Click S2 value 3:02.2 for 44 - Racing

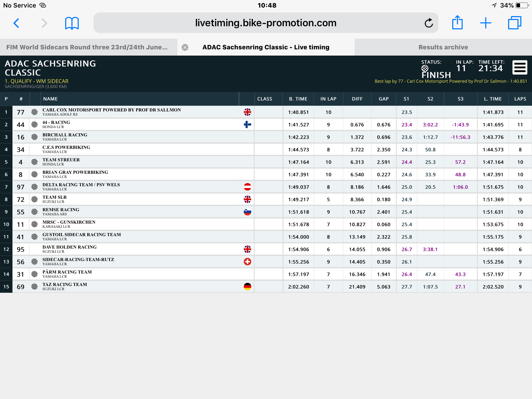[430, 125]
